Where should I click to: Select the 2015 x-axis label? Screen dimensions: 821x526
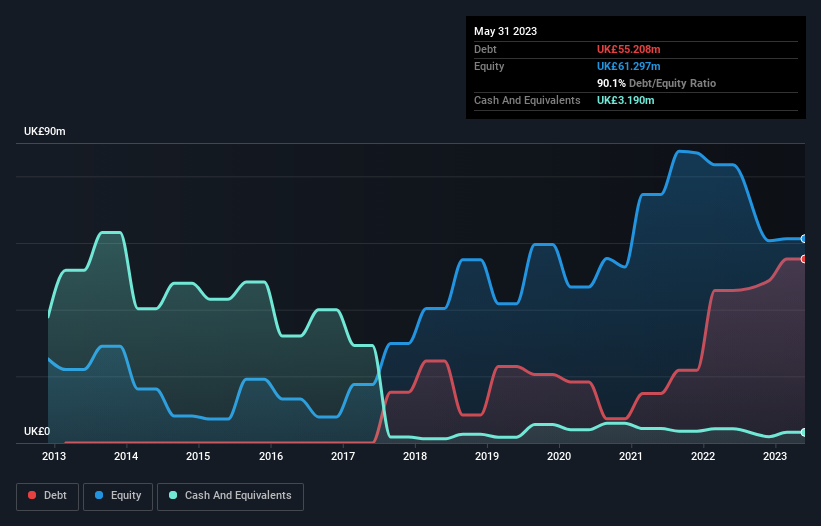coord(198,456)
